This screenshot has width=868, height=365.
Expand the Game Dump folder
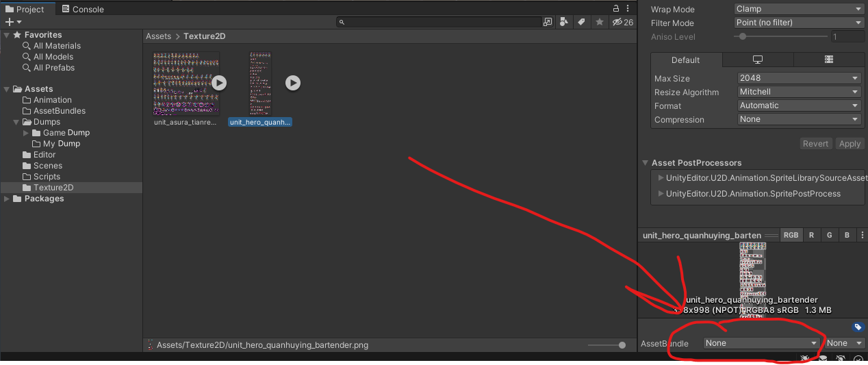click(x=26, y=133)
